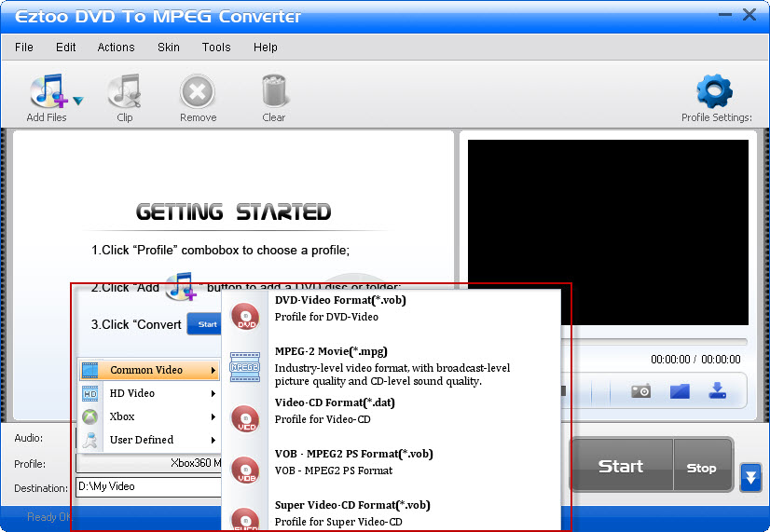Open the Actions menu
This screenshot has height=532, width=770.
pos(116,48)
